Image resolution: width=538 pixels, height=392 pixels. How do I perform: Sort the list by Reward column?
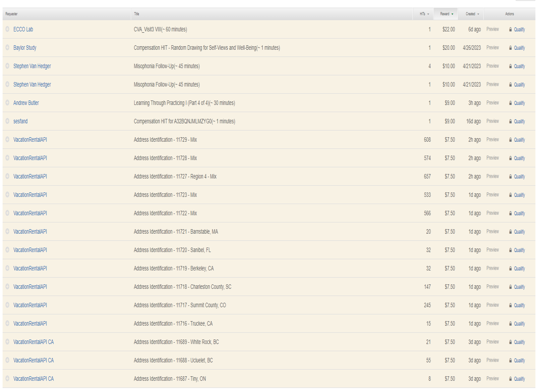446,14
